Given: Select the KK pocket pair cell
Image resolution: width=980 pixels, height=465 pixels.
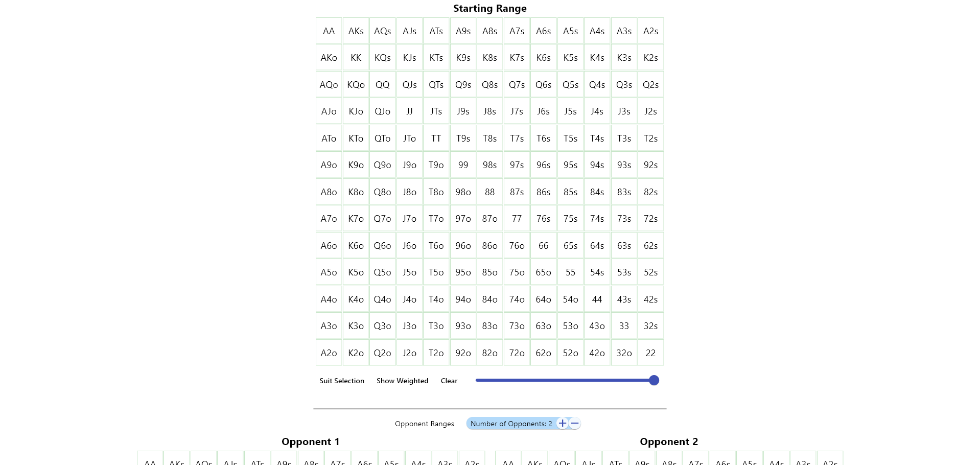Looking at the screenshot, I should pyautogui.click(x=356, y=58).
